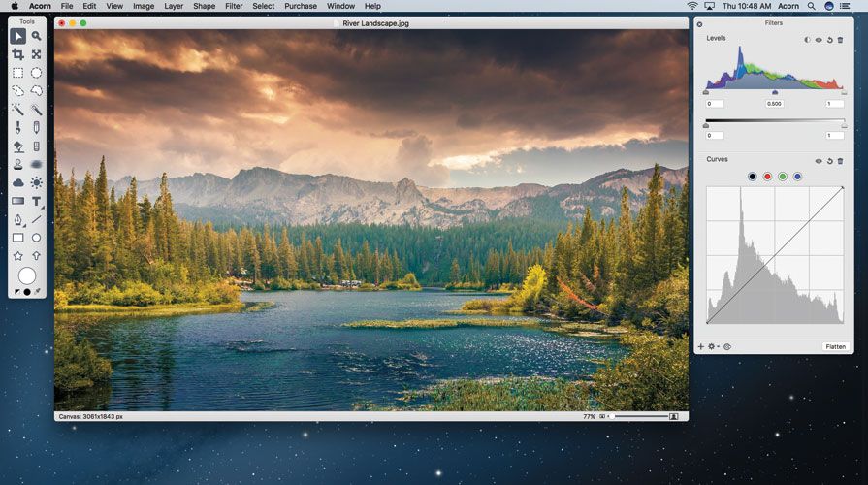This screenshot has width=868, height=485.
Task: Select the Star shape tool
Action: pyautogui.click(x=17, y=256)
